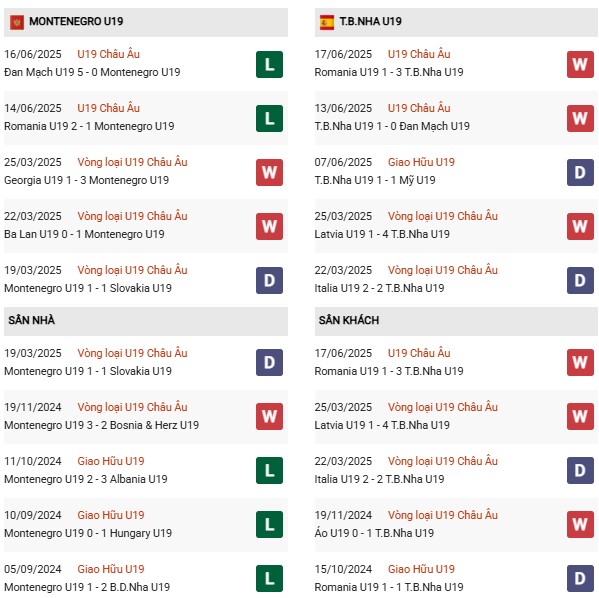Open U19 Châu Âu link dated 16/06/2025
Viewport: 599px width, 598px height.
point(108,54)
